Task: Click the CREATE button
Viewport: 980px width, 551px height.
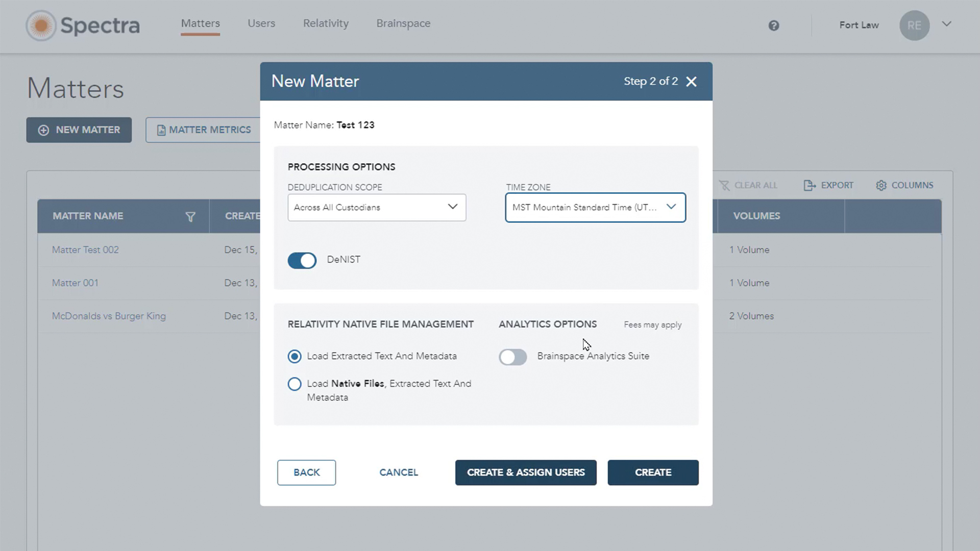Action: (653, 472)
